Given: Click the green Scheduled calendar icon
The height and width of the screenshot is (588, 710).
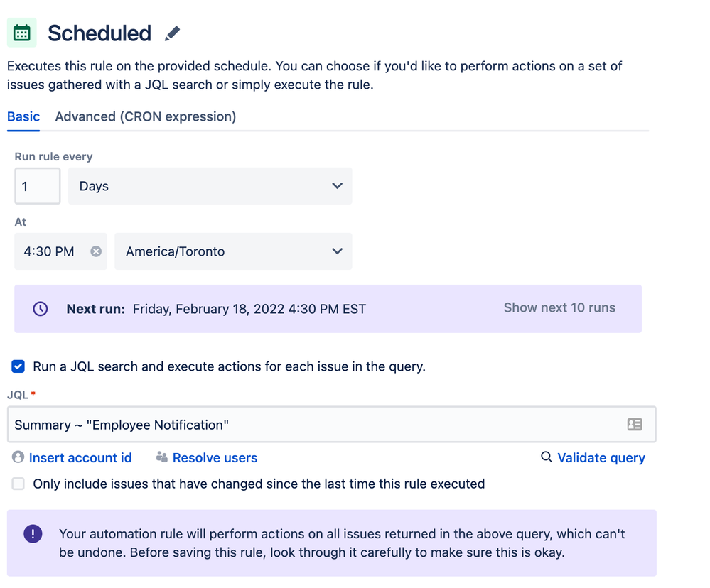Looking at the screenshot, I should pos(22,33).
